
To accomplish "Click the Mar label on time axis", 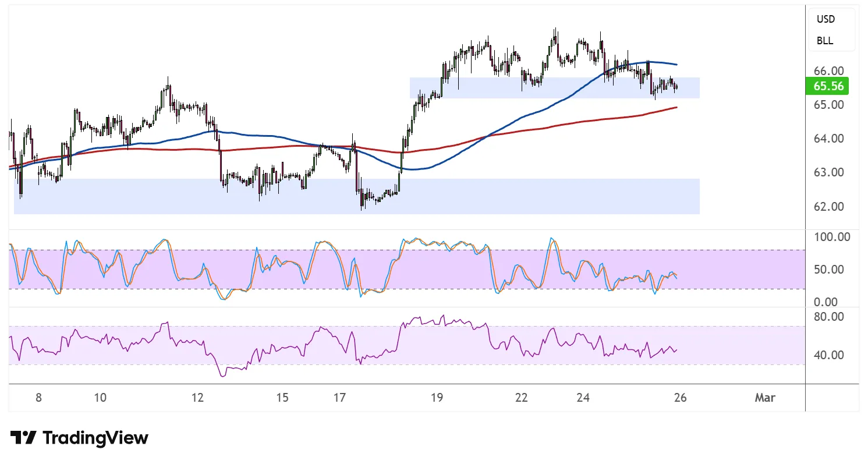I will pos(765,398).
